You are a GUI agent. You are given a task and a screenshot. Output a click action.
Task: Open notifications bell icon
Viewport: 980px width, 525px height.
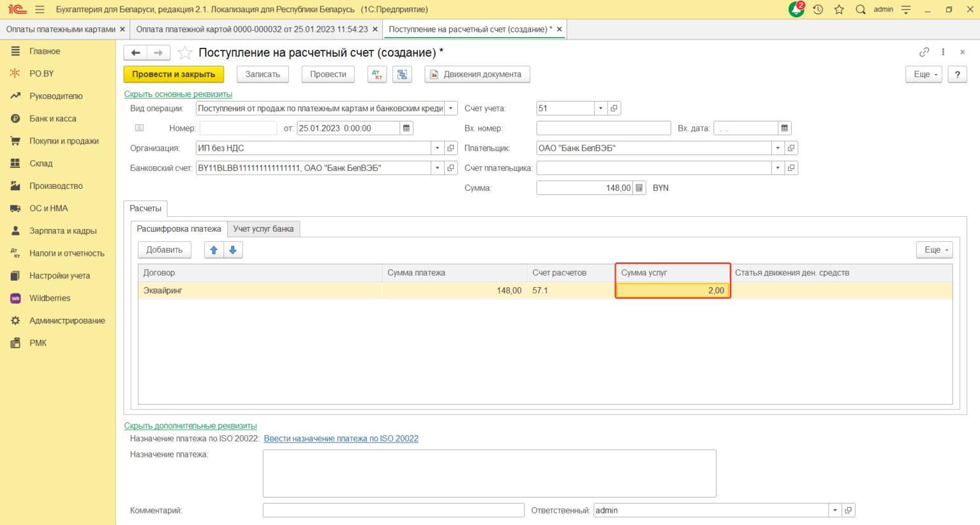click(796, 10)
